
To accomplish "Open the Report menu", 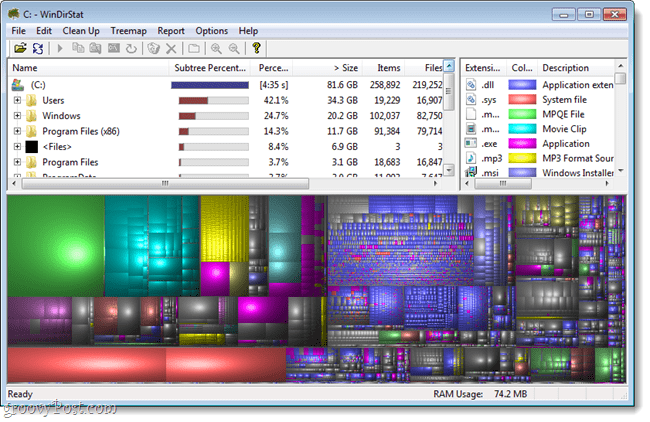I will [x=171, y=31].
